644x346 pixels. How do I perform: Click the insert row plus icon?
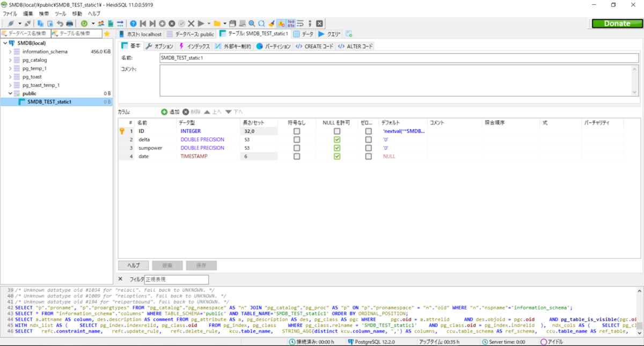click(x=162, y=24)
